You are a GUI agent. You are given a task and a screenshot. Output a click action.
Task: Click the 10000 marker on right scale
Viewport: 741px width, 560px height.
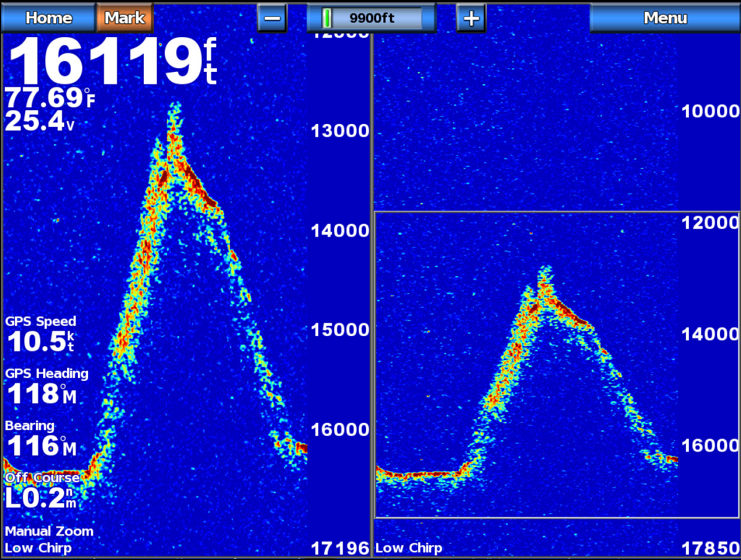710,111
